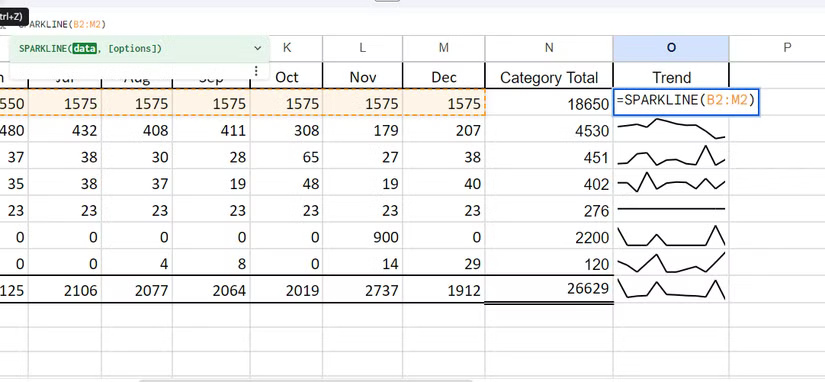Select column N header
825x382 pixels.
click(x=549, y=48)
